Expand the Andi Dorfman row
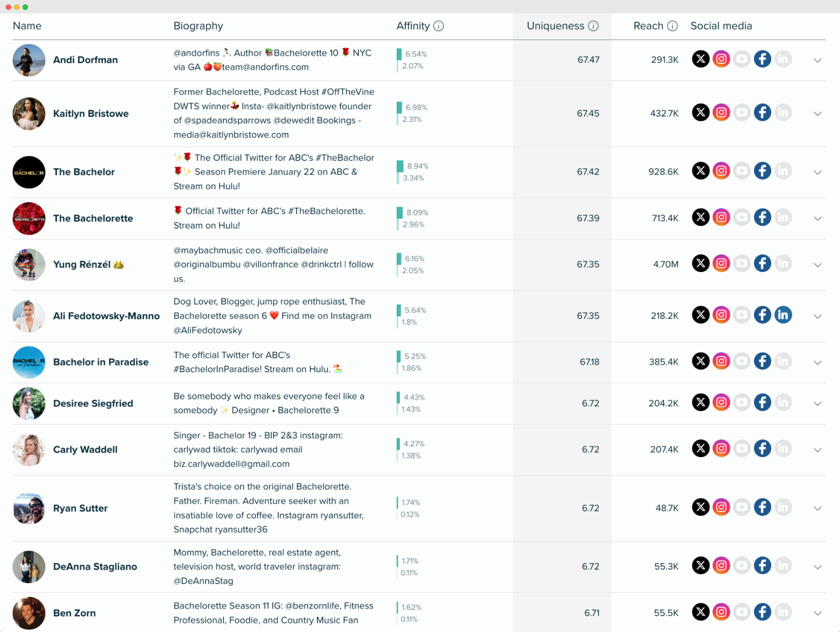840x632 pixels. click(x=817, y=60)
